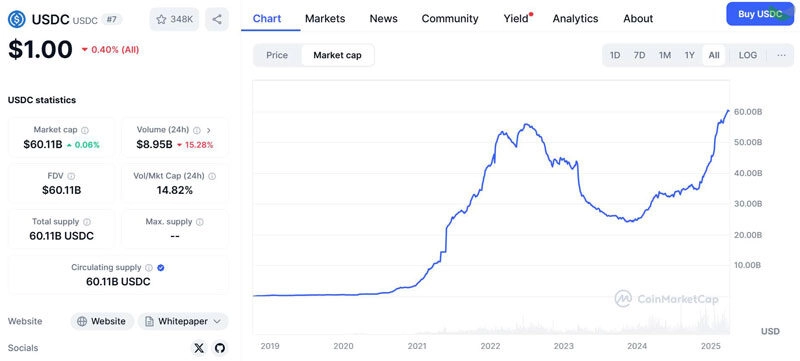The height and width of the screenshot is (361, 800).
Task: Open the Analytics tab
Action: (576, 19)
